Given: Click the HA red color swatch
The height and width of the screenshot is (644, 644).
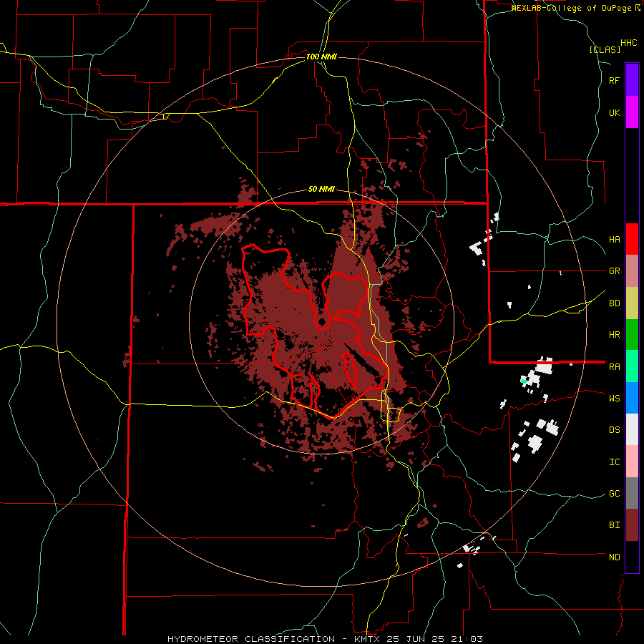Looking at the screenshot, I should (x=632, y=239).
